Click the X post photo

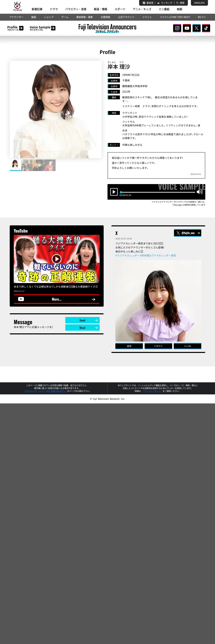(x=158, y=301)
